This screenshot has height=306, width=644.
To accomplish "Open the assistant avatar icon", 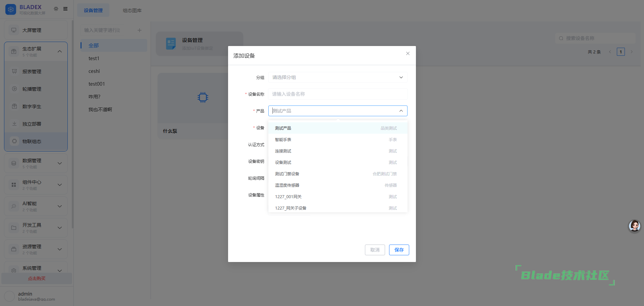I will 634,226.
